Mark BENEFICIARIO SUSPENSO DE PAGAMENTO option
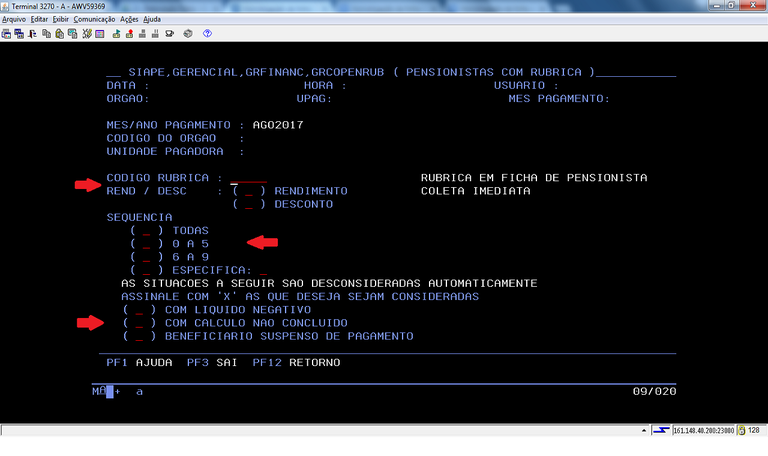768x456 pixels. tap(140, 336)
